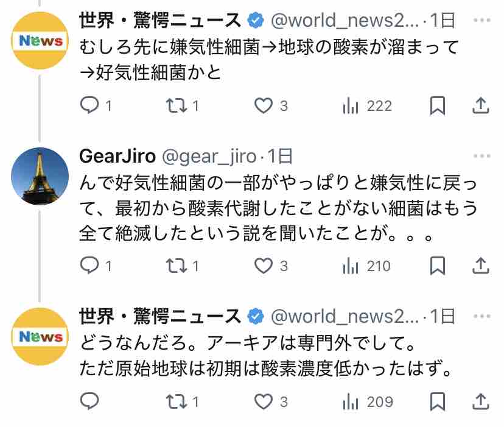Reply to the アーキア tweet
Image resolution: width=504 pixels, height=427 pixels.
pos(89,401)
